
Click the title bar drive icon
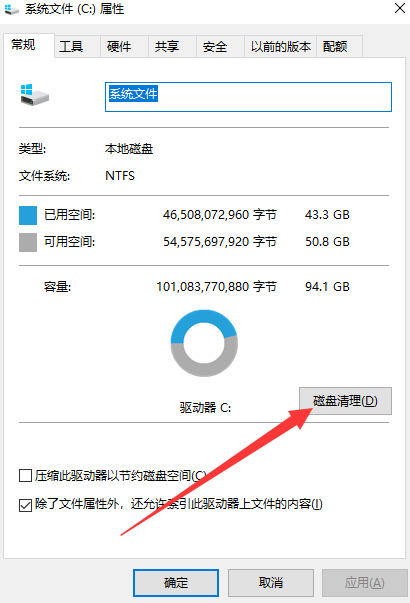tap(12, 9)
